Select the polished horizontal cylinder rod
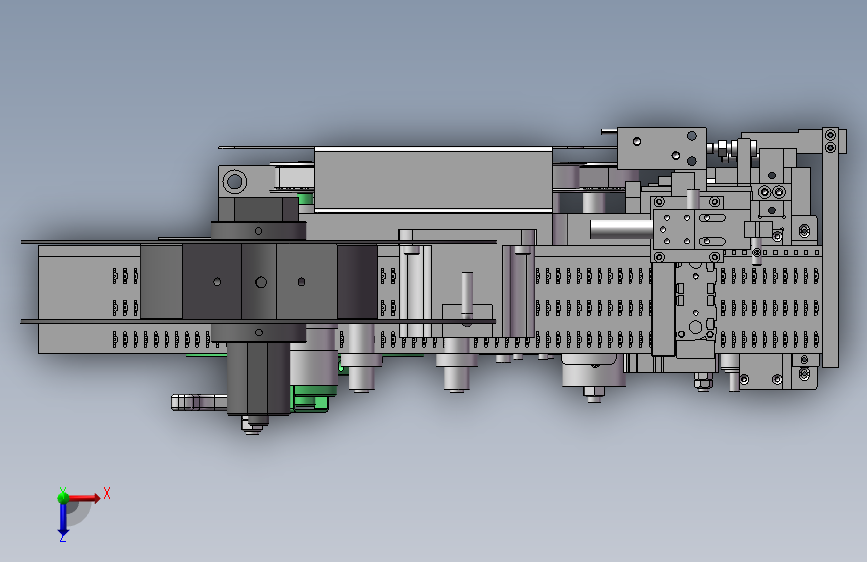Viewport: 867px width, 562px height. tap(621, 228)
